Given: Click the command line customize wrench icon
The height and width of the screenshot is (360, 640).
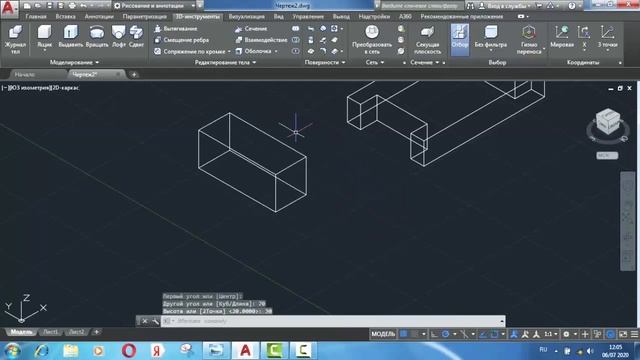Looking at the screenshot, I should (x=155, y=321).
